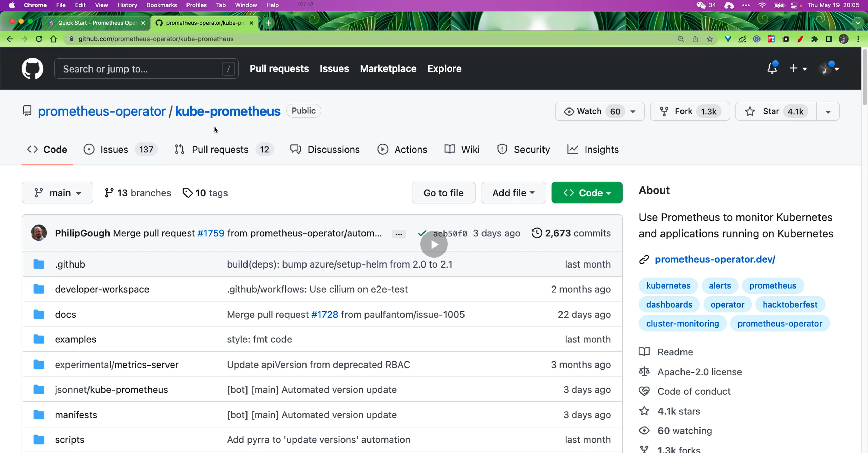This screenshot has width=868, height=453.
Task: Open the Code of conduct link
Action: pos(694,391)
